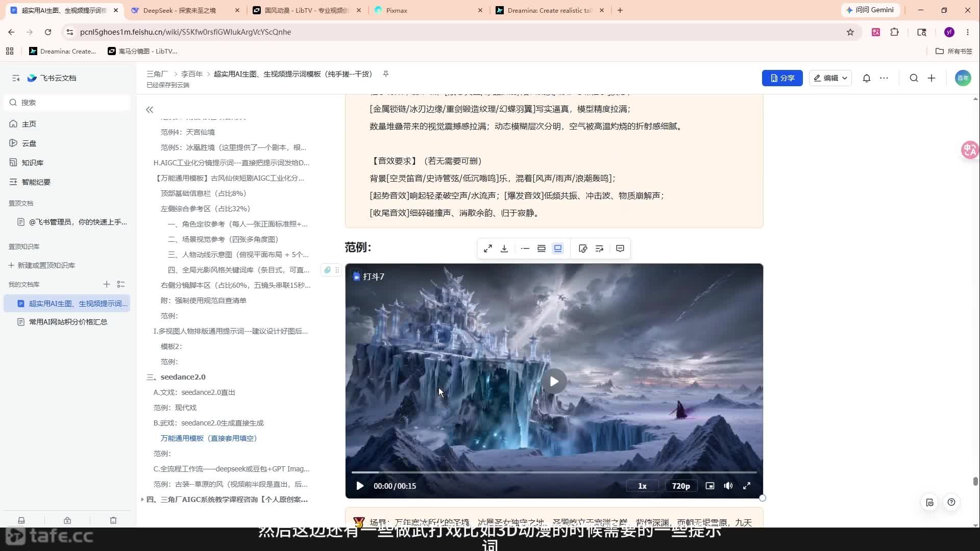Image resolution: width=980 pixels, height=551 pixels.
Task: Open the Dreamina bookmark
Action: coord(63,51)
